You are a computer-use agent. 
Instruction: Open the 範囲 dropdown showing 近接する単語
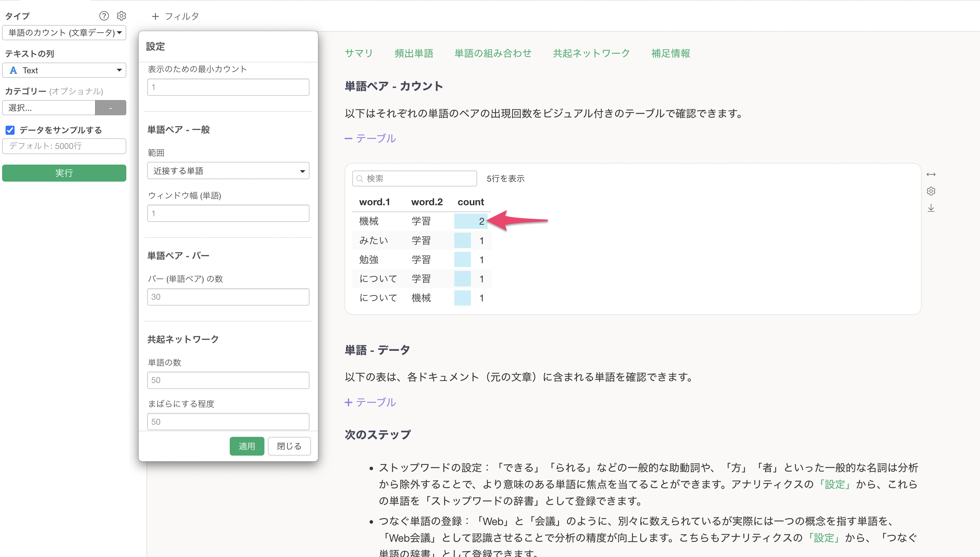[228, 171]
